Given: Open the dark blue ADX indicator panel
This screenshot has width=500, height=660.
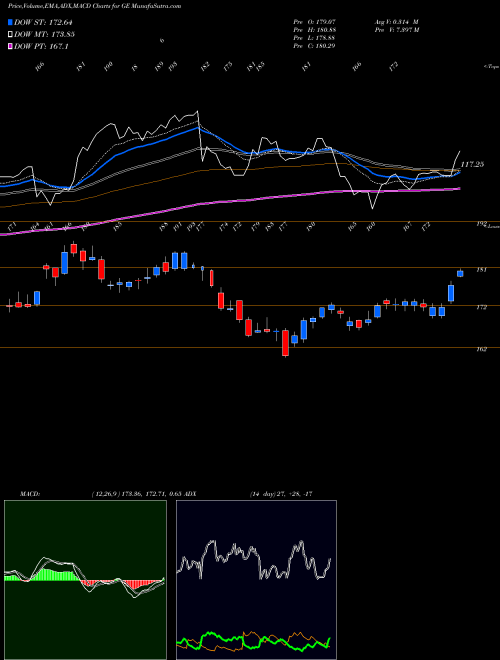Looking at the screenshot, I should [x=256, y=580].
